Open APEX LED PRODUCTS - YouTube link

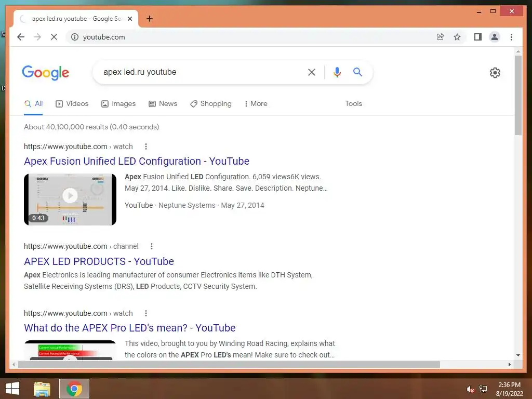click(x=99, y=261)
